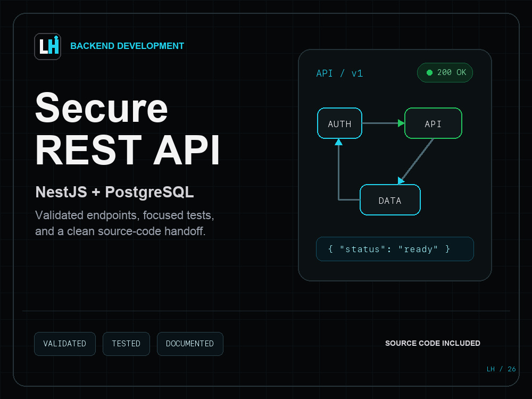Image resolution: width=532 pixels, height=399 pixels.
Task: Click the green status dot in 200 OK
Action: point(429,72)
